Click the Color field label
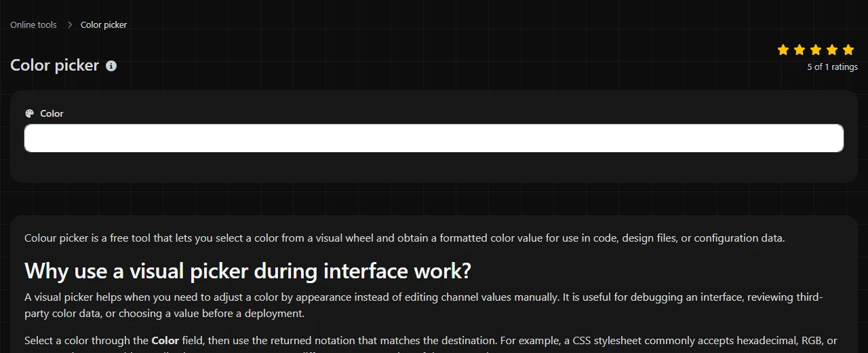The width and height of the screenshot is (868, 353). tap(52, 113)
